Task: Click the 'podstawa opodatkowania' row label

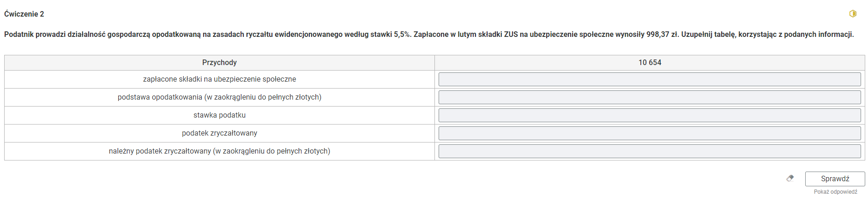Action: pos(219,97)
